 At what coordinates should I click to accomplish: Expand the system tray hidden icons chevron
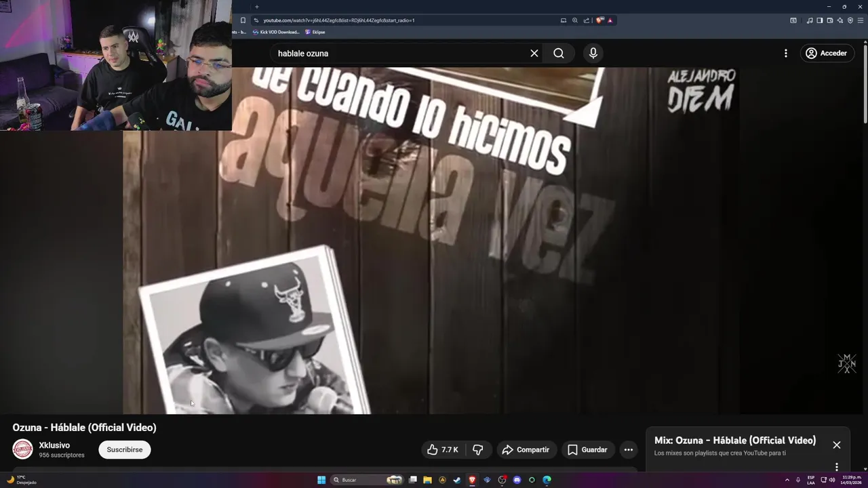[x=787, y=480]
